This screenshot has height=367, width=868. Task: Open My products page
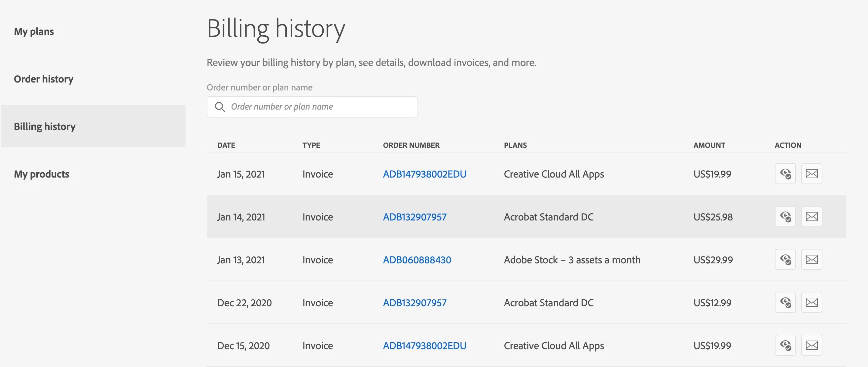tap(41, 174)
